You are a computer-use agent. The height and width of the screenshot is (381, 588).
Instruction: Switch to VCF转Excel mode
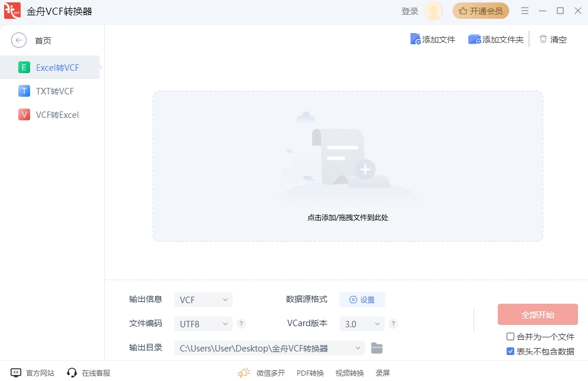click(x=24, y=114)
